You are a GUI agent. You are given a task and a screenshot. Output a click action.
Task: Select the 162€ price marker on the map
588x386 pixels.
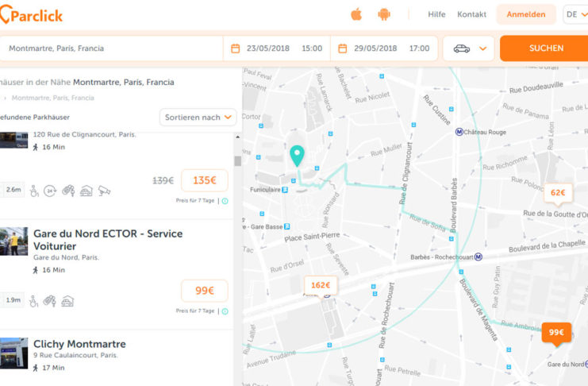tap(321, 286)
